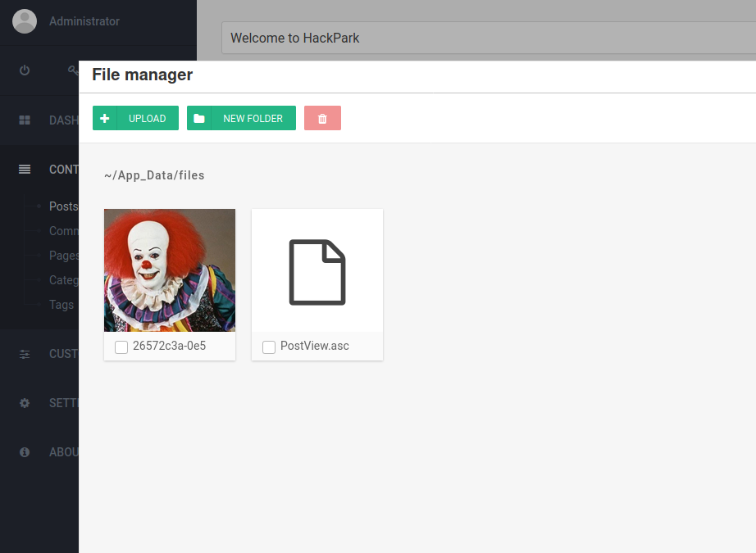
Task: Click the Content list icon
Action: pos(25,169)
